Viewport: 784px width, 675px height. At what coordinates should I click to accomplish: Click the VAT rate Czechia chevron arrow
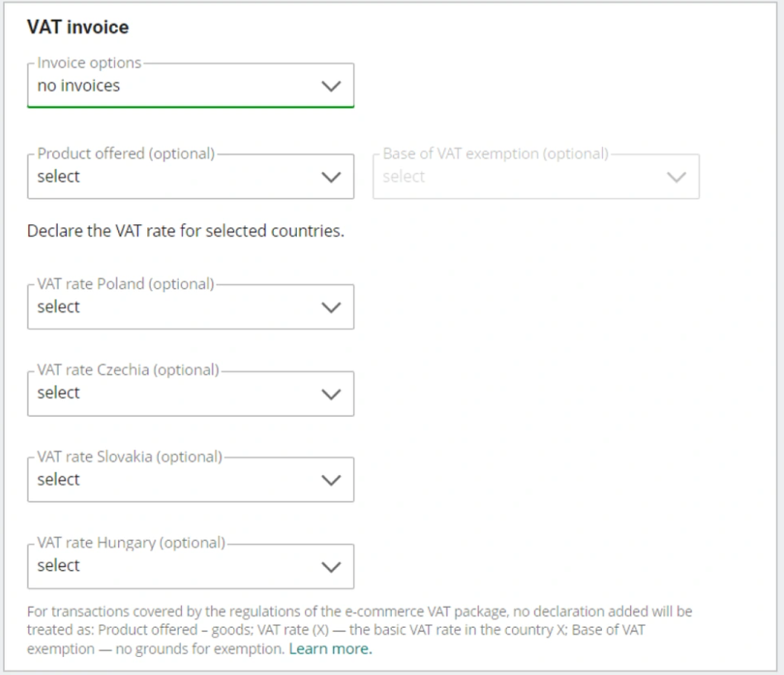[331, 394]
